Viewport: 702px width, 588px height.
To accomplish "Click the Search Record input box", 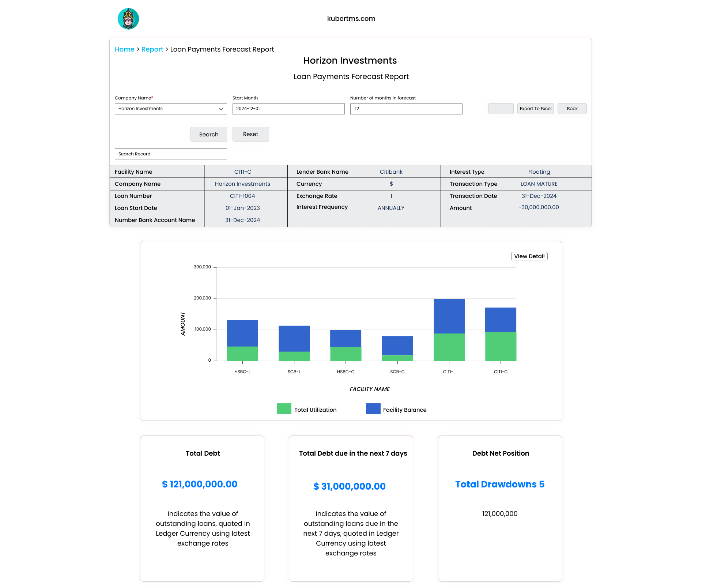I will 170,154.
